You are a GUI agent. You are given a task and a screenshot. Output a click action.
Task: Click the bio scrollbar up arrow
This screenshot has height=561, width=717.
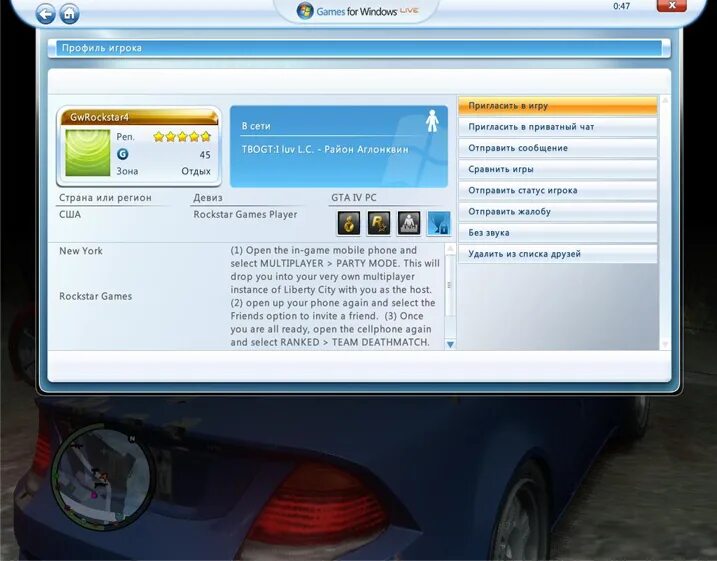pyautogui.click(x=450, y=248)
